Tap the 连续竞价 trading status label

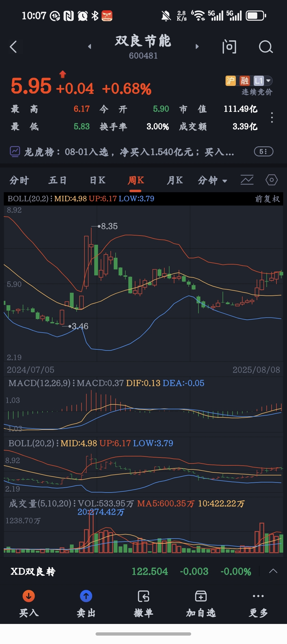tap(257, 92)
